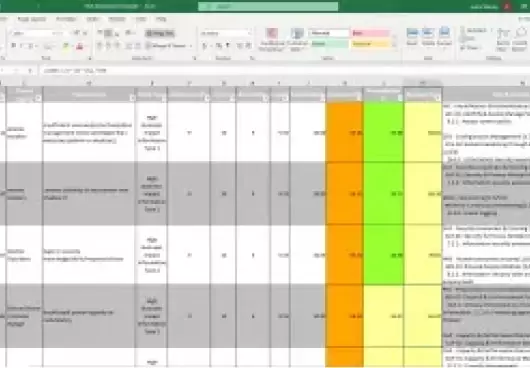The image size is (530, 368).
Task: Click the yellow fill color swatch button
Action: click(x=66, y=46)
